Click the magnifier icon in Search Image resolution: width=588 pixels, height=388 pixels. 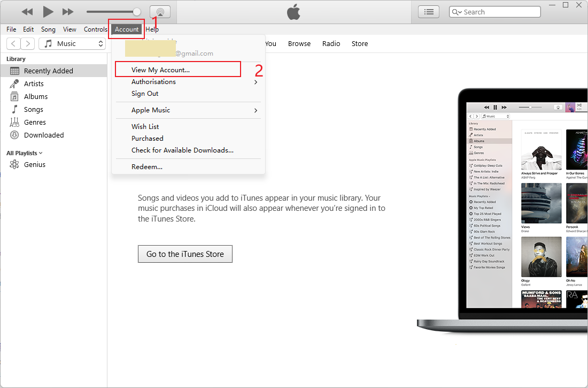(x=457, y=12)
